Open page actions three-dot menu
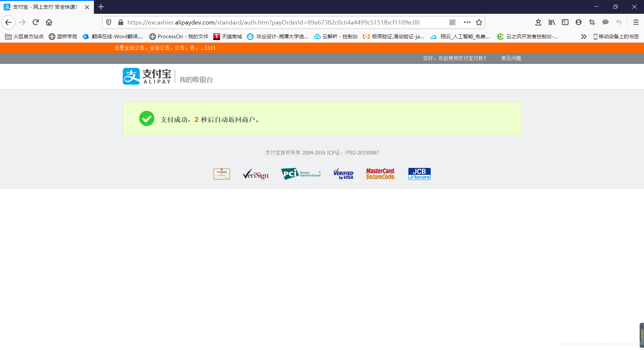 [467, 22]
